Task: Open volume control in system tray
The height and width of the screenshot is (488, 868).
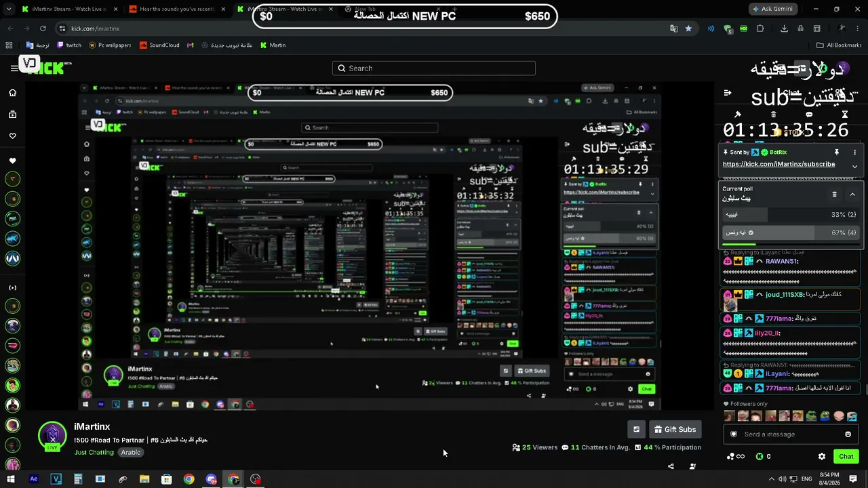Action: pos(782,479)
